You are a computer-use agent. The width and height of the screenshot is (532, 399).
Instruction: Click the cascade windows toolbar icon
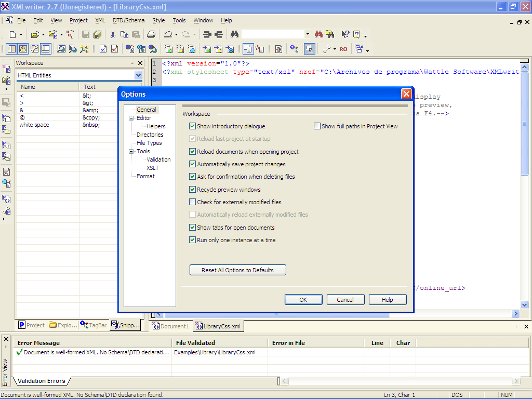click(x=358, y=49)
